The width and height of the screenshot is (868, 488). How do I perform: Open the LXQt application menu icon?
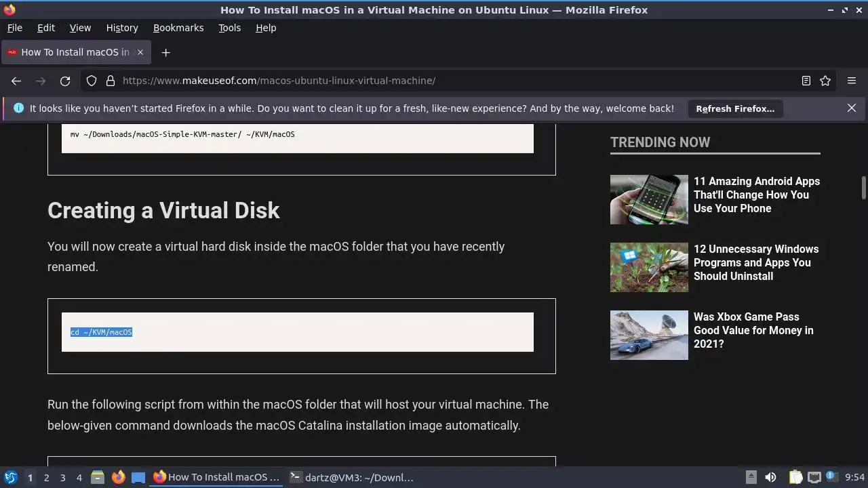(x=10, y=477)
